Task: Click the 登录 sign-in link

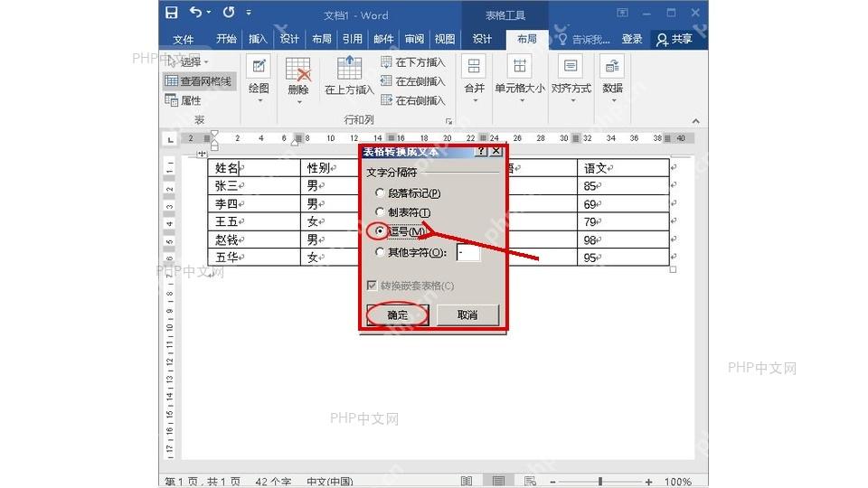Action: coord(632,39)
